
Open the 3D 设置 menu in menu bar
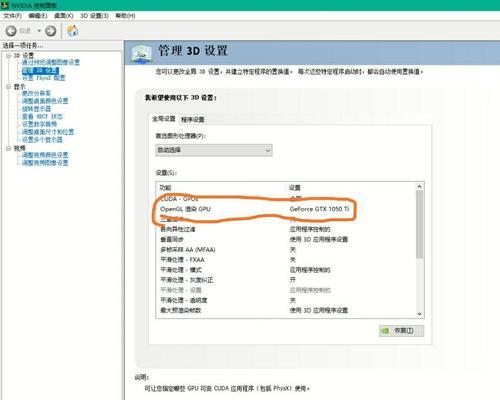click(94, 16)
